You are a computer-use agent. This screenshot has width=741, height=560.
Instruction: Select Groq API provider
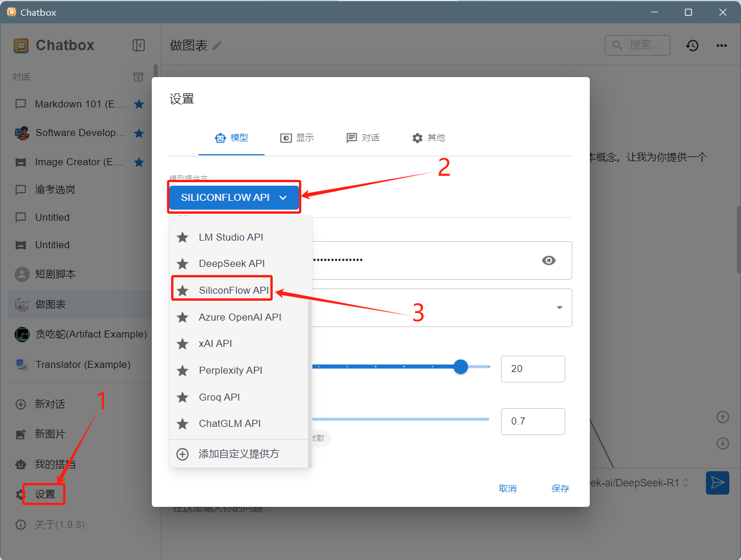pos(238,397)
